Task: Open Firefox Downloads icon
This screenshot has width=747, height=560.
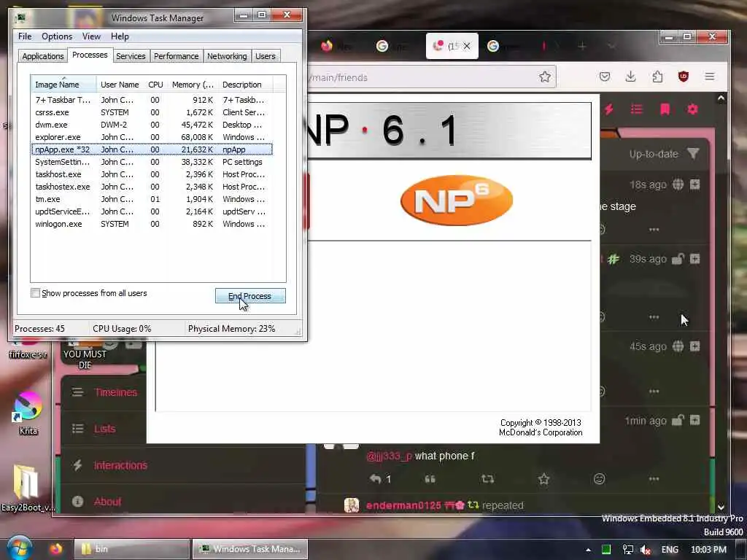Action: tap(630, 77)
